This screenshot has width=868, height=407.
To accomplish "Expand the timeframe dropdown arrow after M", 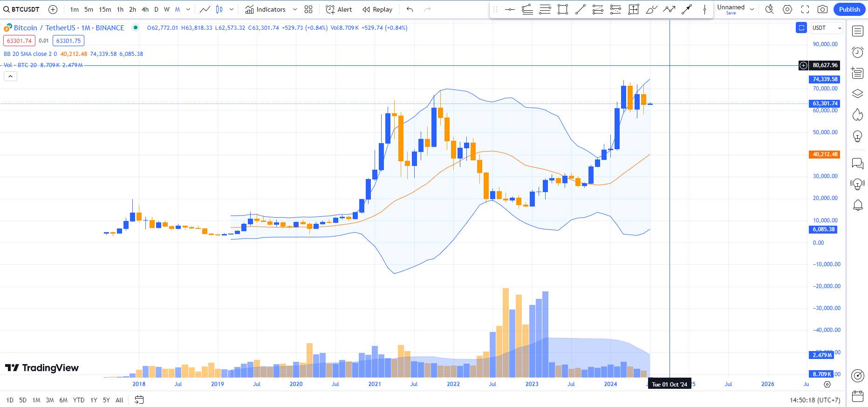I will coord(188,9).
